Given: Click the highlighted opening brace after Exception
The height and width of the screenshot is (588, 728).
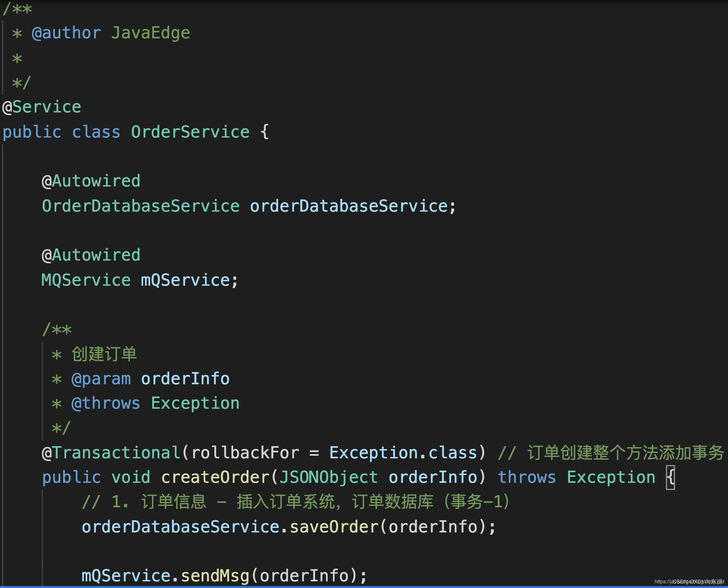Looking at the screenshot, I should pos(670,478).
